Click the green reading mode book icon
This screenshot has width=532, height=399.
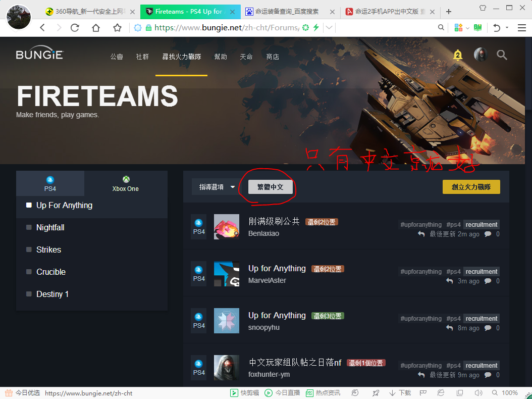coord(477,27)
